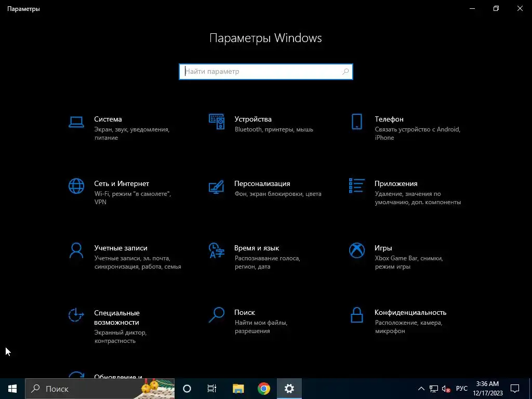Open the network status tray icon

[x=434, y=389]
